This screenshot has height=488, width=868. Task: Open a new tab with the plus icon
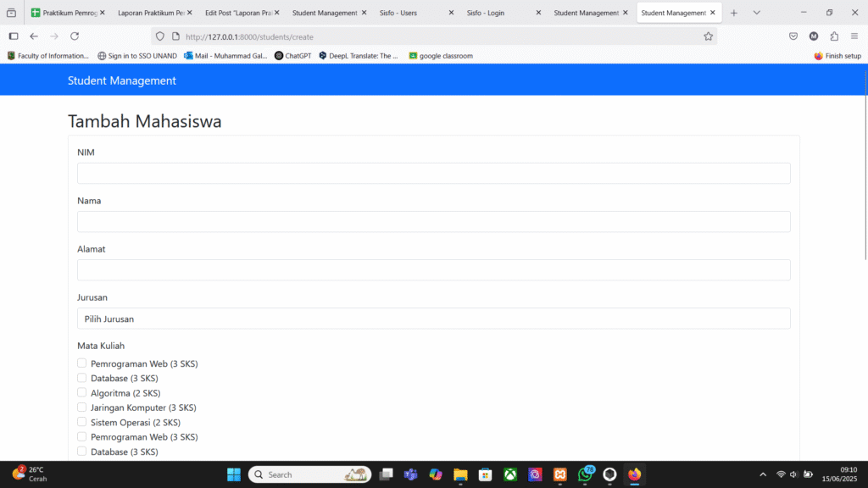tap(734, 13)
